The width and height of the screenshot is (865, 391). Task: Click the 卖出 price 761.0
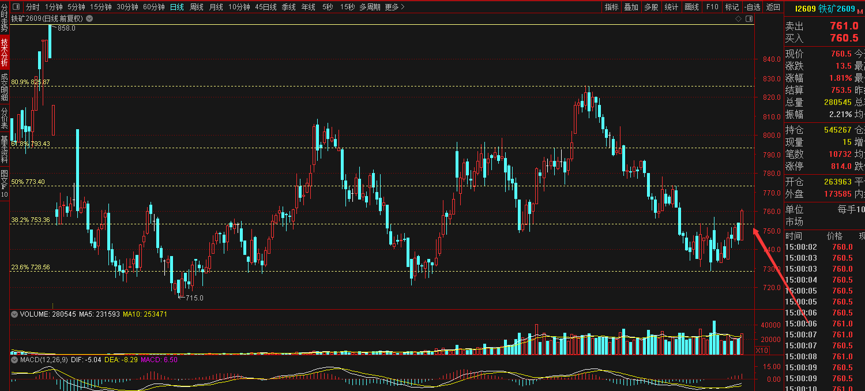point(843,26)
